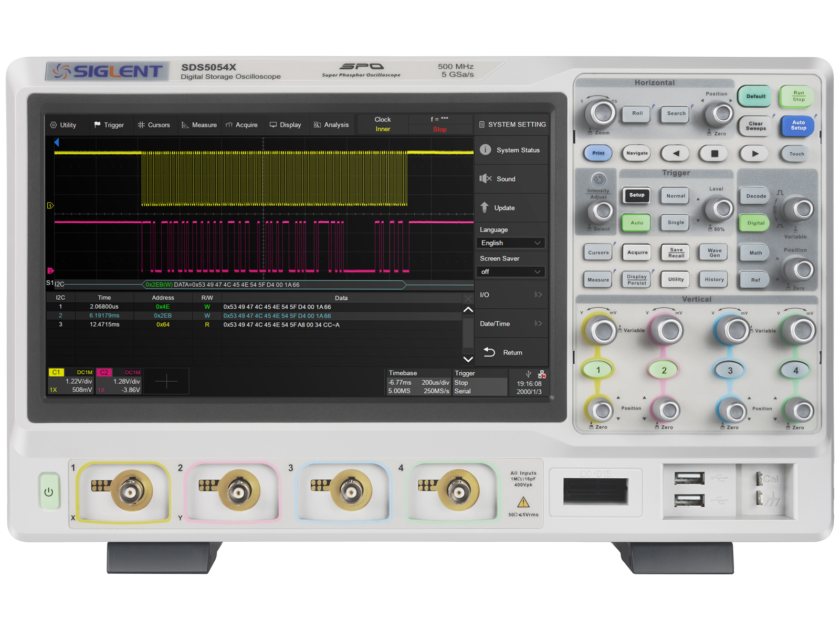
Task: Open the Language dropdown showing English
Action: point(511,243)
